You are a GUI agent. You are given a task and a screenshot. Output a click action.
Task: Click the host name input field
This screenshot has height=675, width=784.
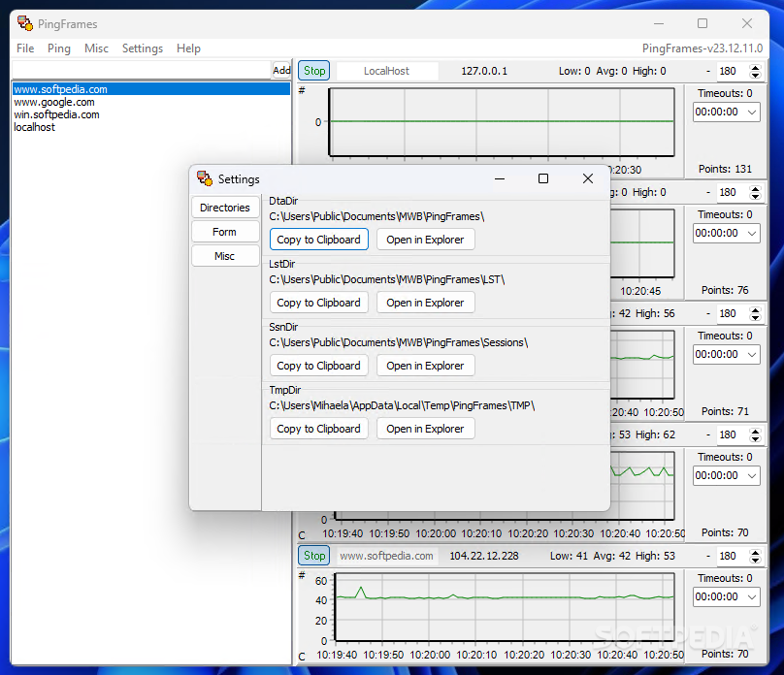pyautogui.click(x=141, y=71)
